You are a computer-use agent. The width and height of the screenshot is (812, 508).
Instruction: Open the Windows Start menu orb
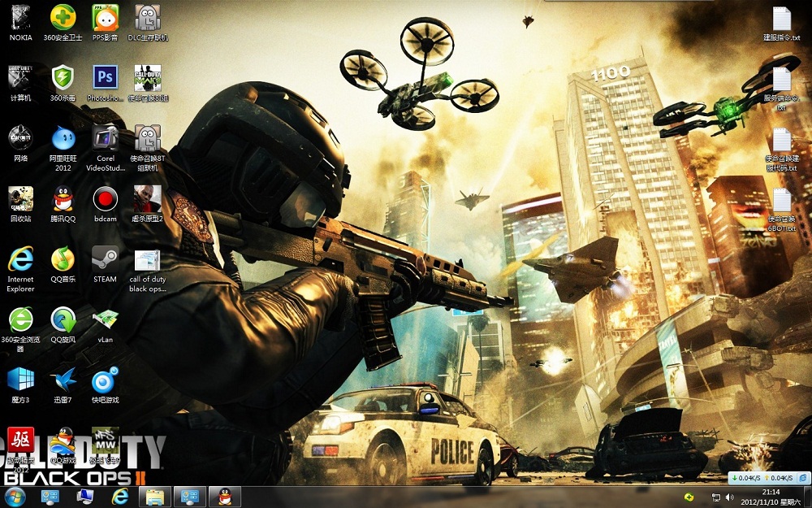(15, 496)
